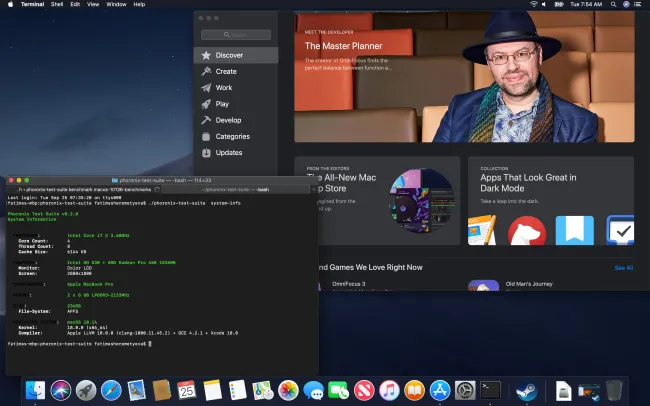Image resolution: width=650 pixels, height=406 pixels.
Task: Open System Preferences from the Dock
Action: point(465,390)
